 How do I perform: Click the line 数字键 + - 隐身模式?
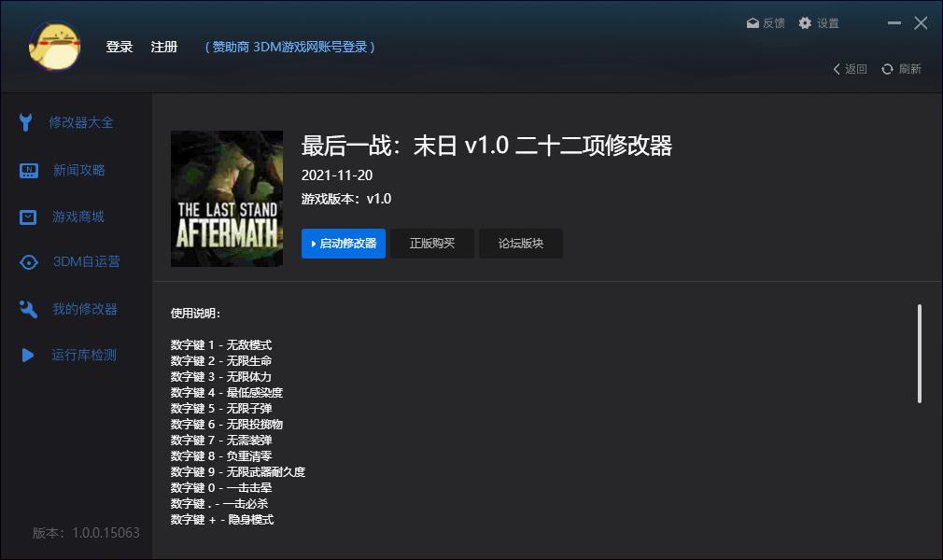222,520
